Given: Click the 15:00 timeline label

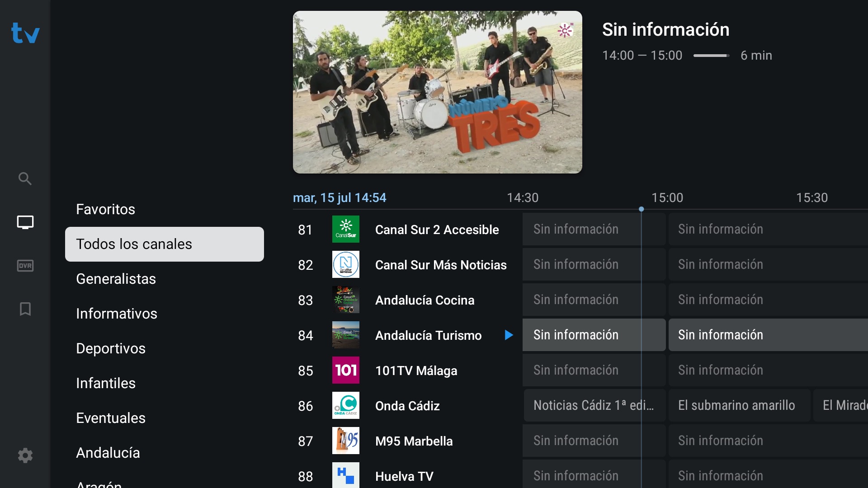Looking at the screenshot, I should 667,197.
